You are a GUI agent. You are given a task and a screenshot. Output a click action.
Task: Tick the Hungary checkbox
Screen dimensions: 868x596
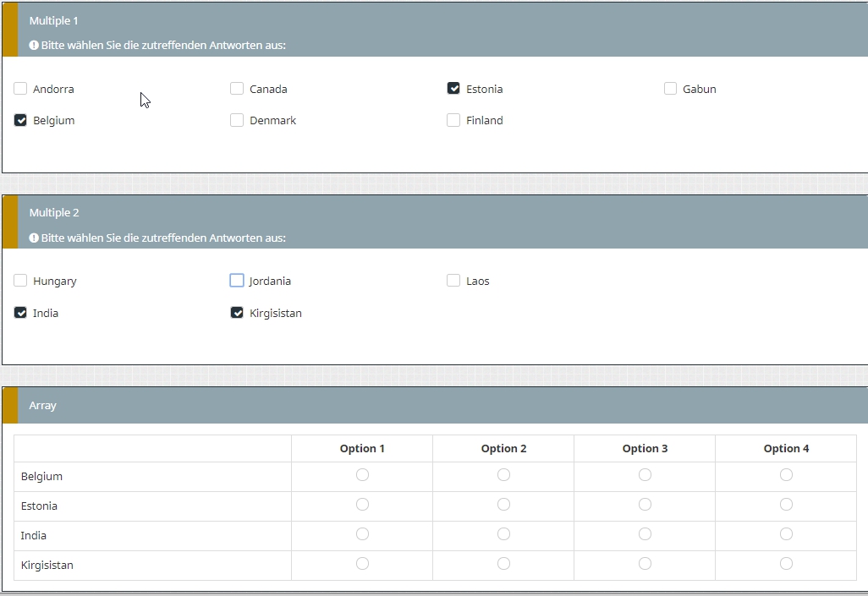[x=21, y=281]
